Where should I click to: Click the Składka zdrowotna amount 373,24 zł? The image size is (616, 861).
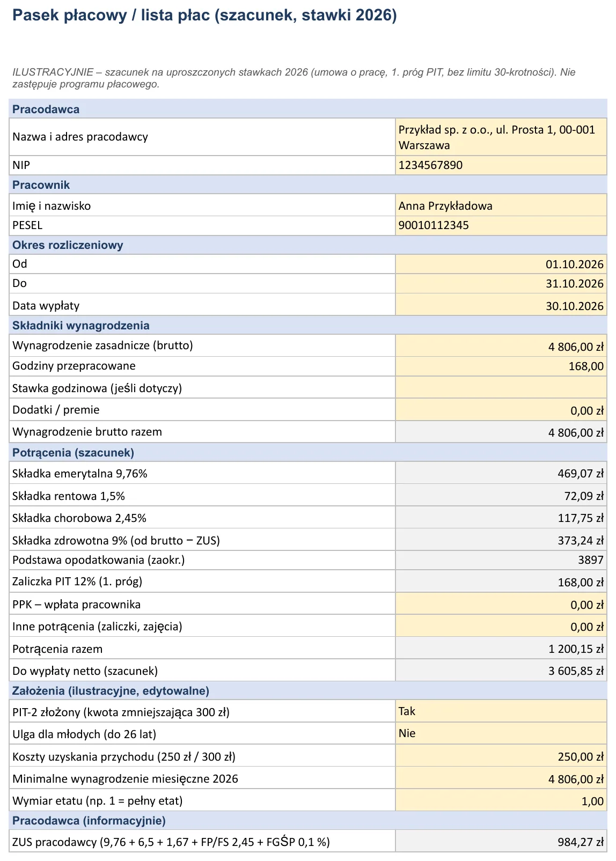point(501,540)
